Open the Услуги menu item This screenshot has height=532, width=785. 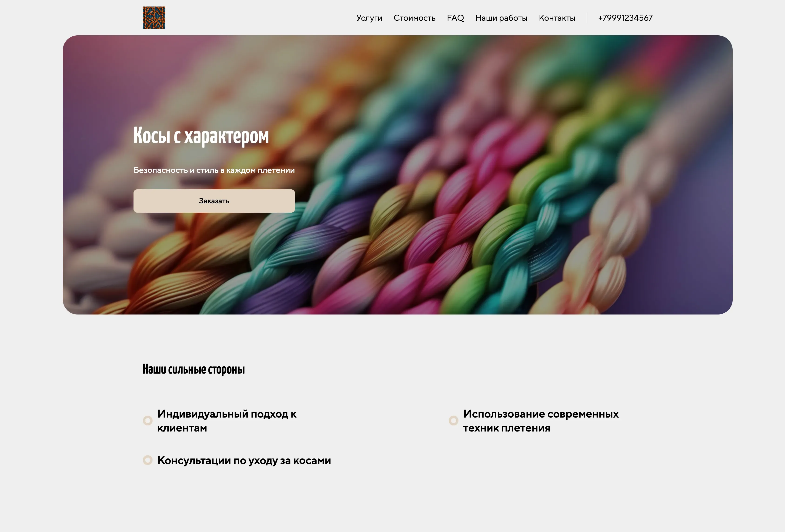(x=369, y=18)
